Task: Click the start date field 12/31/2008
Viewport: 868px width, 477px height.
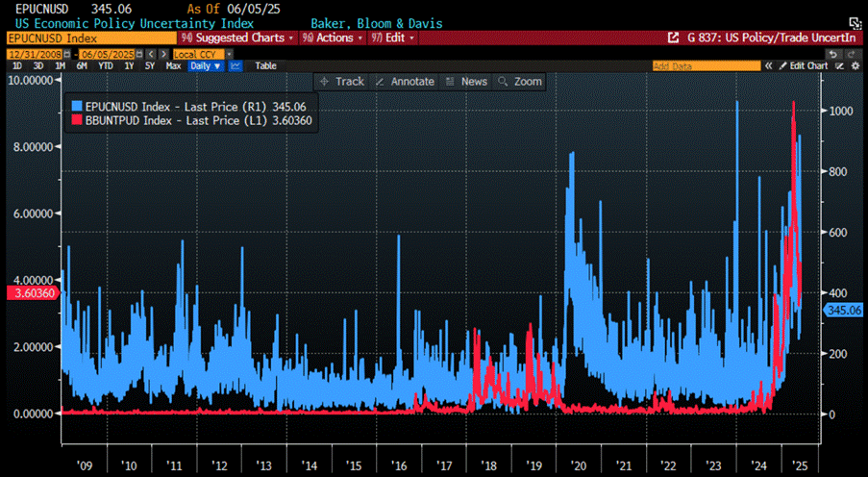Action: click(x=35, y=54)
